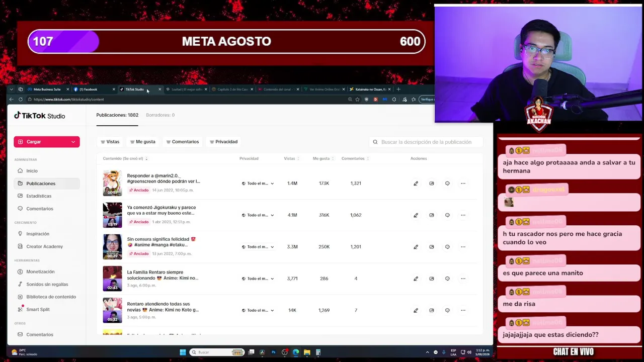The image size is (644, 362).
Task: Open Inspiración in the sidebar
Action: pos(46,234)
